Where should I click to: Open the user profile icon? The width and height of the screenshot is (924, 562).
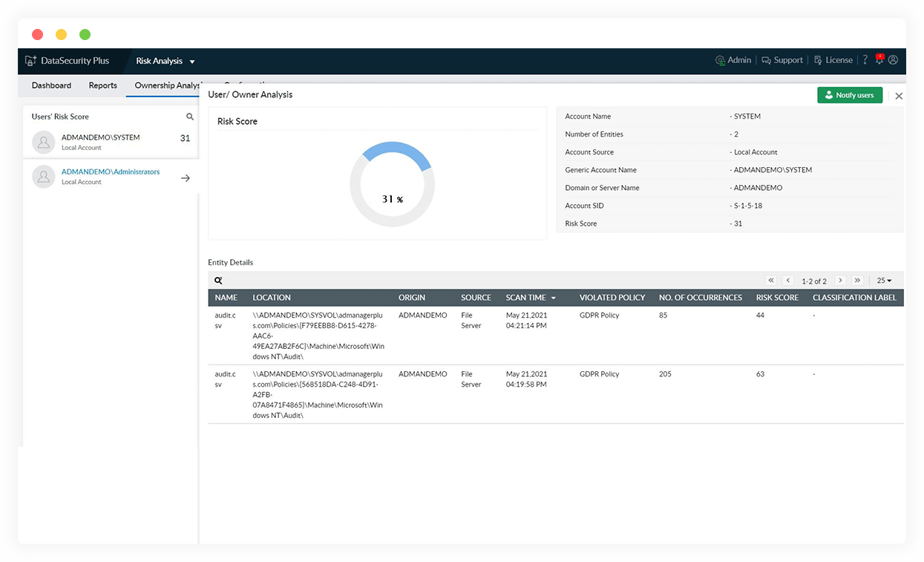pos(893,60)
